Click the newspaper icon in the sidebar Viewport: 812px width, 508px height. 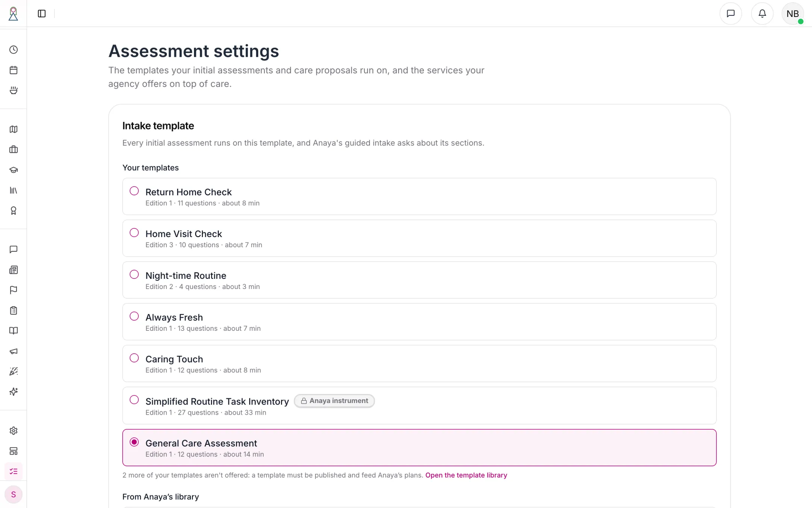click(x=14, y=270)
